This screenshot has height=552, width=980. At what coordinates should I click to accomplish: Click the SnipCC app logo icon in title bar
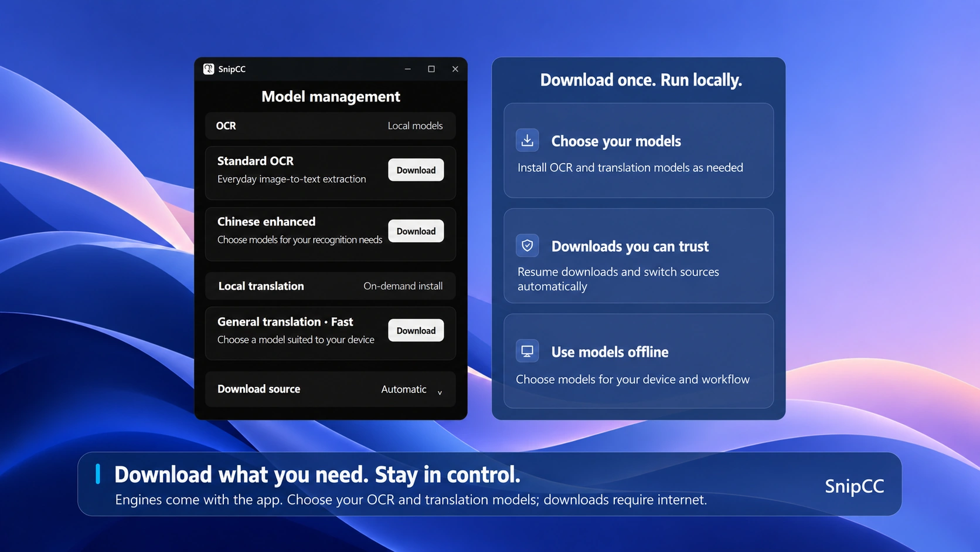(209, 69)
